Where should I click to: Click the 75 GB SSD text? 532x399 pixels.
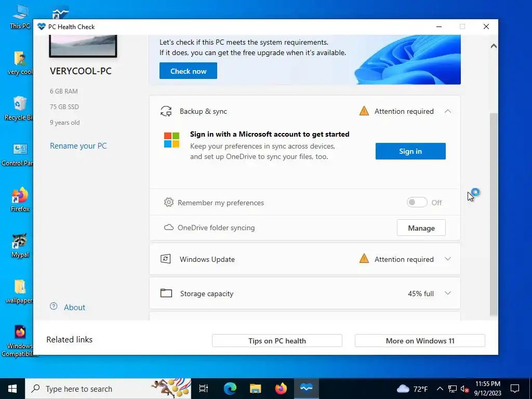[x=64, y=107]
